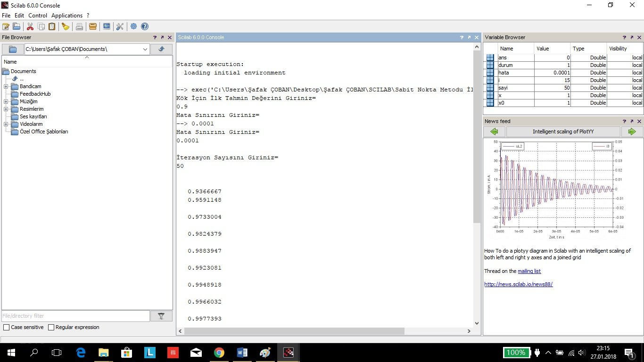Open the File menu
This screenshot has height=362, width=644.
click(6, 16)
